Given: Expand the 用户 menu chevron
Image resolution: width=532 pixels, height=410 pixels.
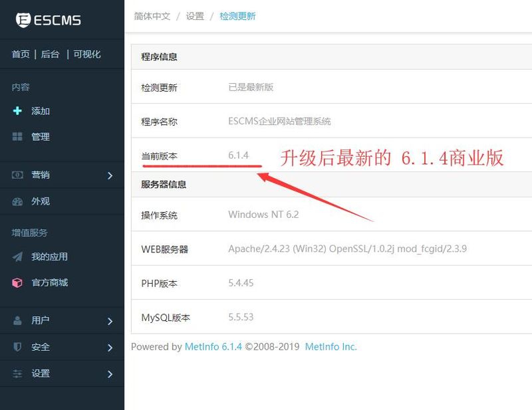Looking at the screenshot, I should coord(110,321).
